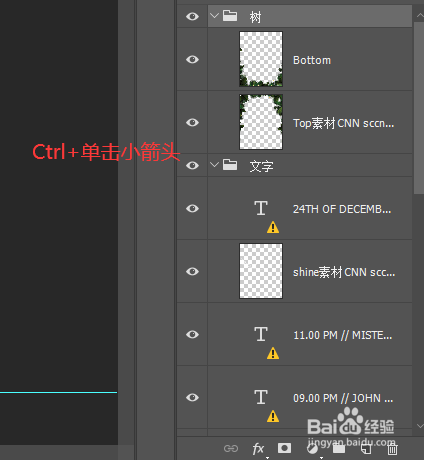Click the 树 group folder icon

pos(230,15)
